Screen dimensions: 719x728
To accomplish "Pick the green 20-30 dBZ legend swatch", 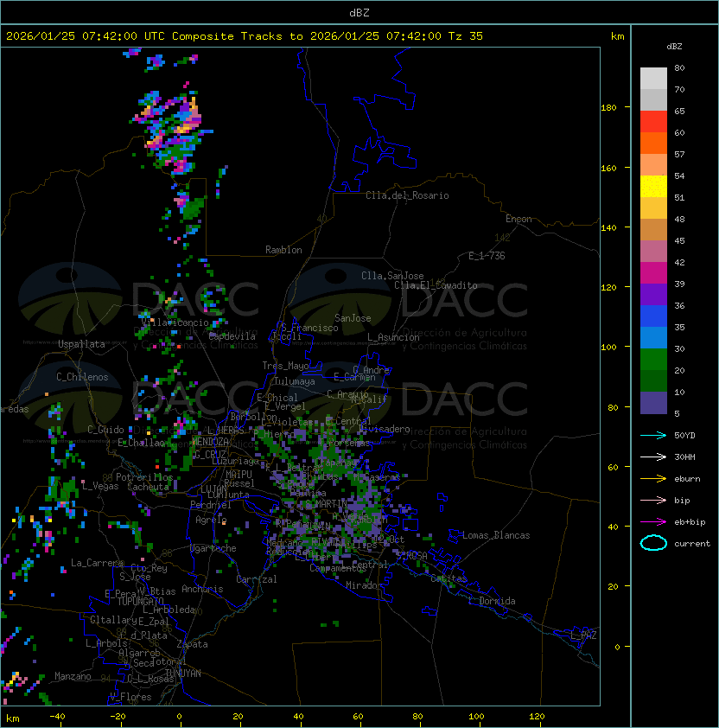I will tap(653, 360).
